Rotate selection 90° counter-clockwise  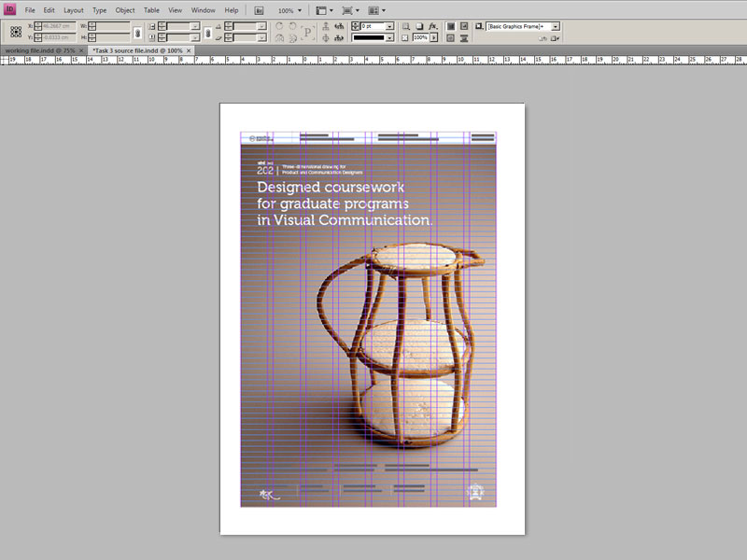pos(292,26)
